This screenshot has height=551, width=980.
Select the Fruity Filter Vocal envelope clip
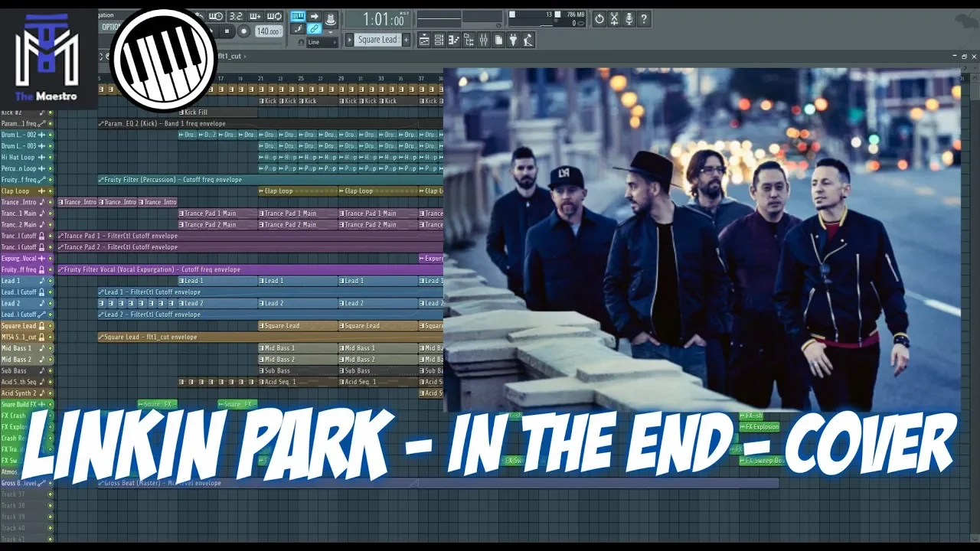(x=250, y=269)
